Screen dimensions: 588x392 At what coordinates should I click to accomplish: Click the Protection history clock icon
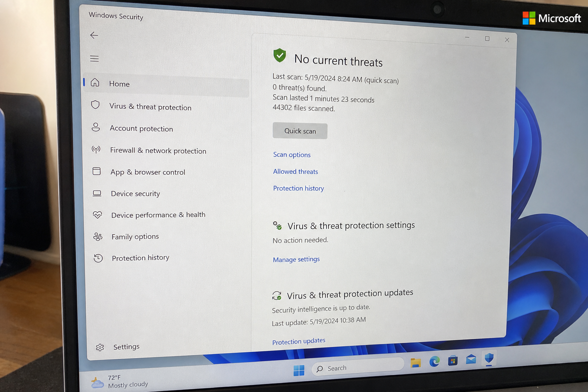pyautogui.click(x=98, y=258)
